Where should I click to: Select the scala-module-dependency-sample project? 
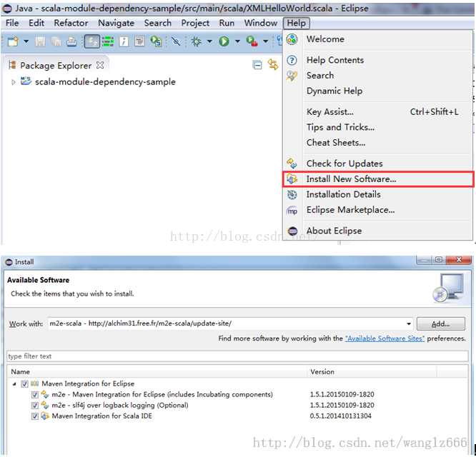click(x=105, y=82)
